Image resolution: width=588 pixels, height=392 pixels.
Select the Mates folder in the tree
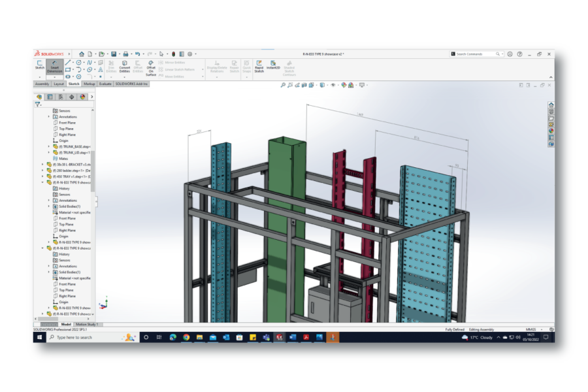point(61,159)
